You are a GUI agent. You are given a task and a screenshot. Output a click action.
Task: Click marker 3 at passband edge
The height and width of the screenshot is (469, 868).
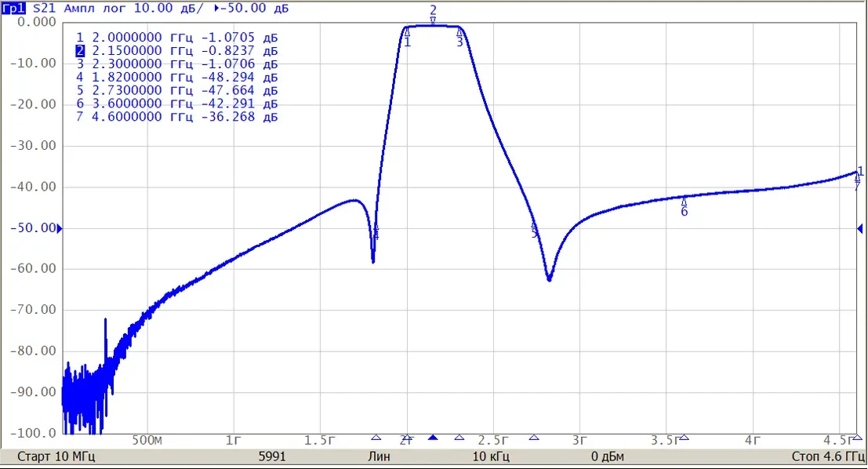[459, 32]
